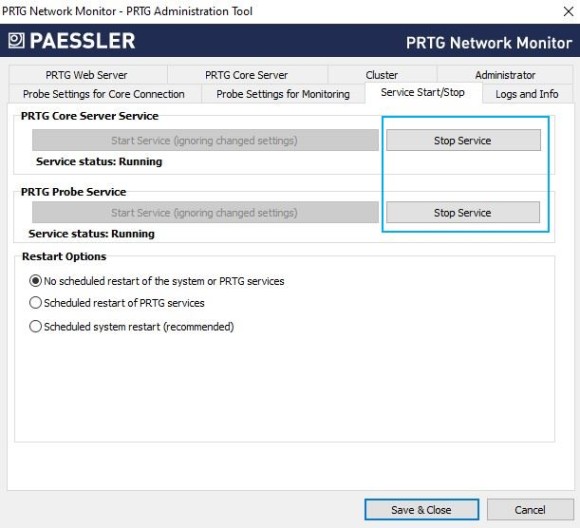Viewport: 580px width, 528px height.
Task: Click Start Service under PRTG Probe Service
Action: pos(205,212)
